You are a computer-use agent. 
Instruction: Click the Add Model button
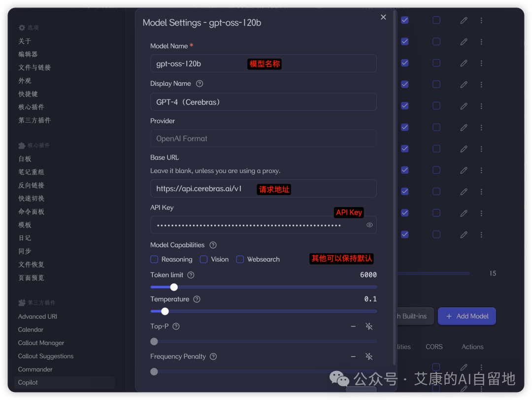click(x=467, y=316)
